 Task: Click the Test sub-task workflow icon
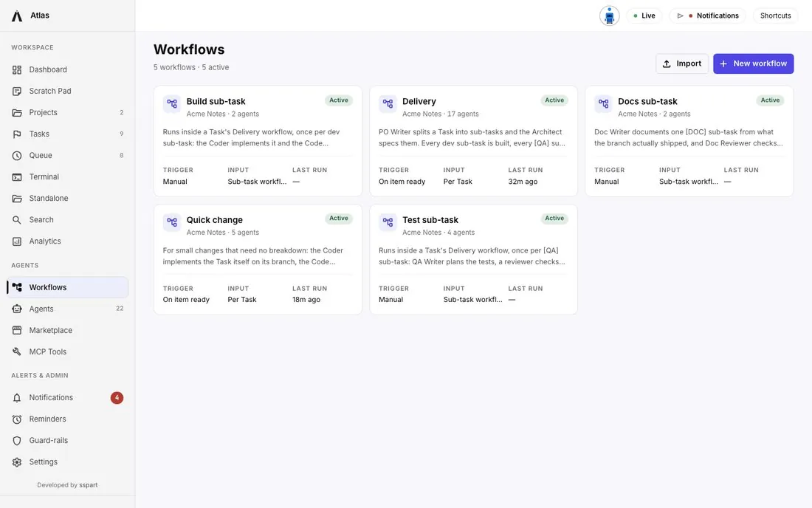click(x=388, y=222)
